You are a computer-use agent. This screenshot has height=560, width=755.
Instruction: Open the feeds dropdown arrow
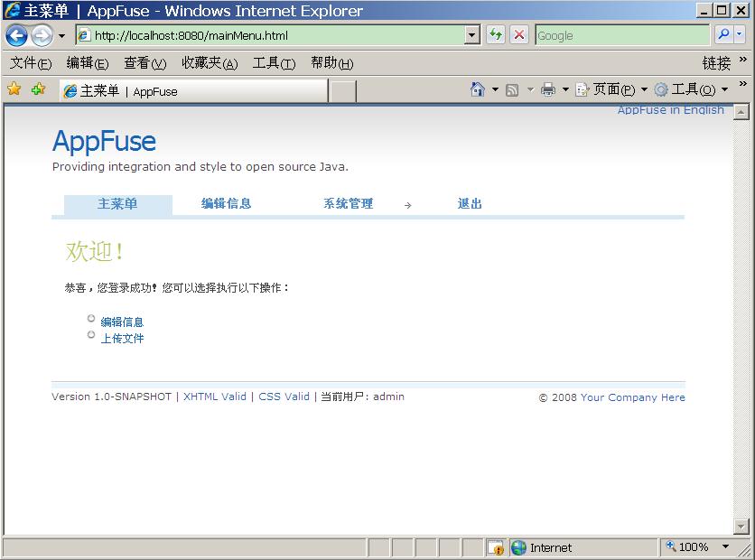(531, 89)
